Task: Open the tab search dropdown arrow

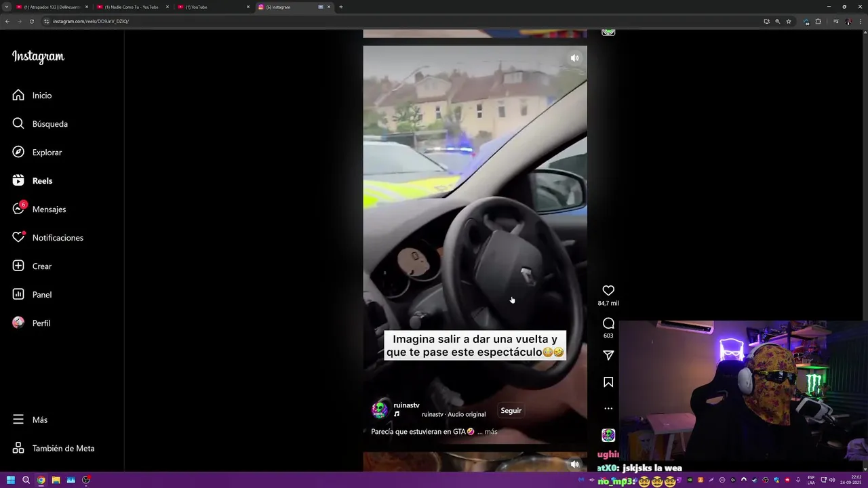Action: pos(6,7)
